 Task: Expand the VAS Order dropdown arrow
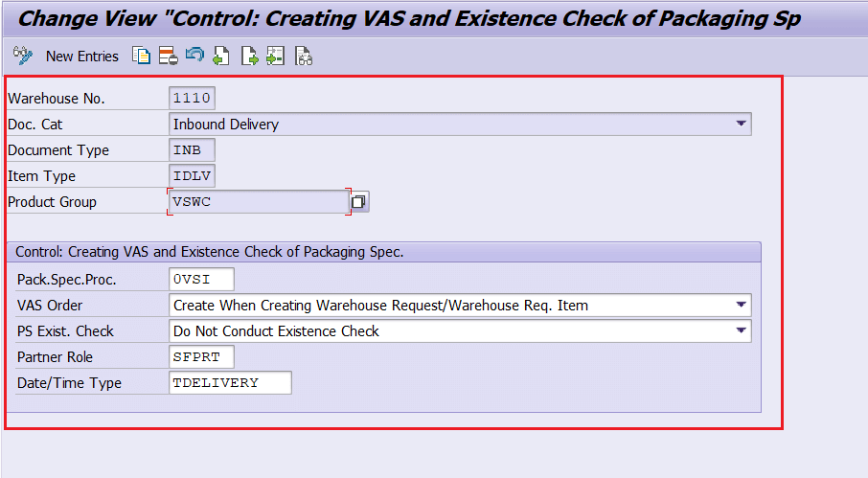(x=741, y=305)
